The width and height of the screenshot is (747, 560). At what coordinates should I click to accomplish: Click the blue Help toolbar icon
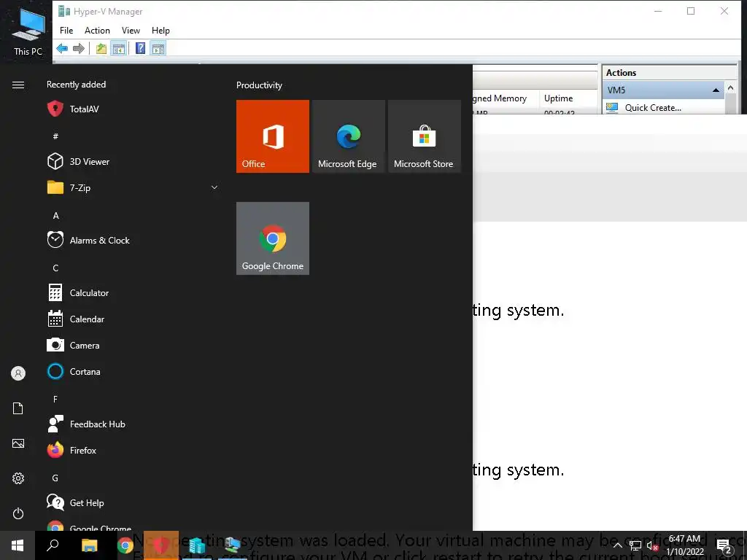[140, 48]
